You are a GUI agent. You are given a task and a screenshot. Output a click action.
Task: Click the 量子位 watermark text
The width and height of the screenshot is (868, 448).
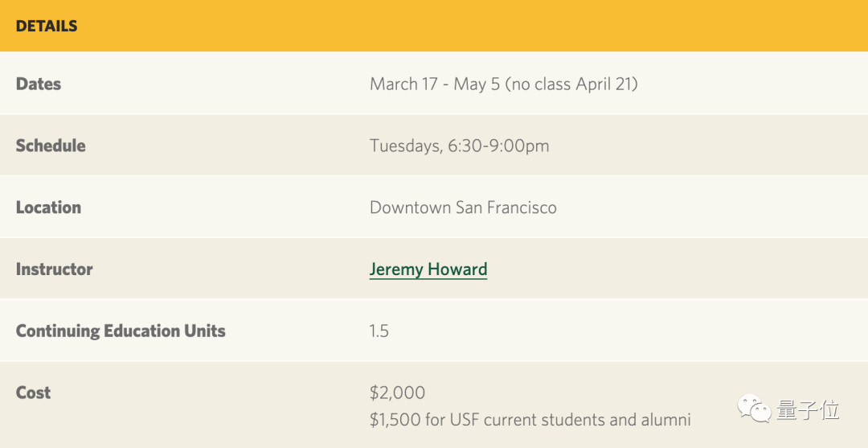[808, 410]
